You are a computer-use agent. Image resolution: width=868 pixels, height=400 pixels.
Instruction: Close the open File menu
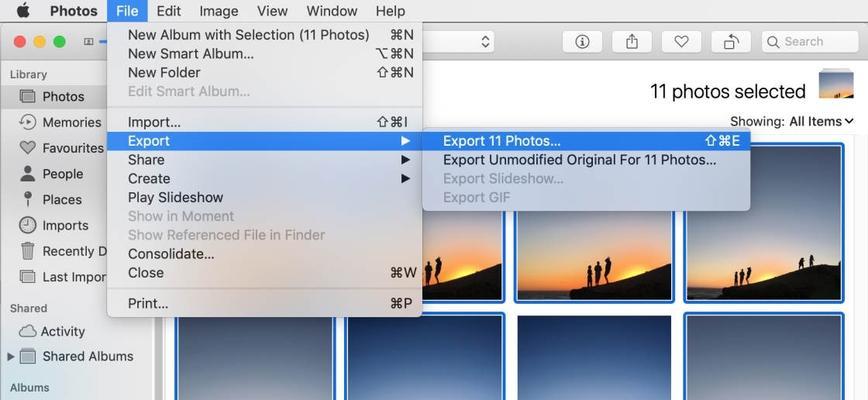coord(127,11)
